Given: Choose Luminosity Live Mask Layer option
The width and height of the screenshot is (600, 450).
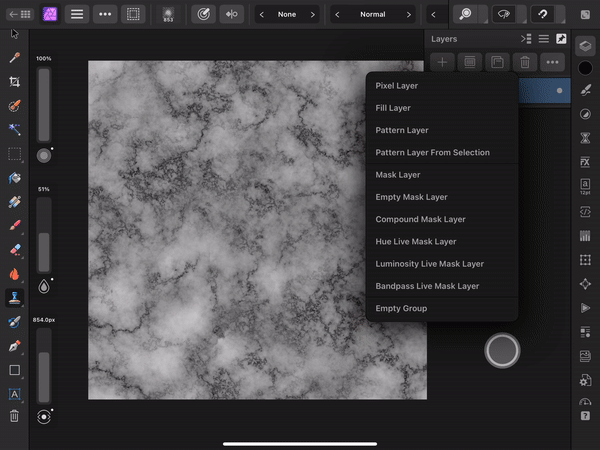Looking at the screenshot, I should (442, 264).
